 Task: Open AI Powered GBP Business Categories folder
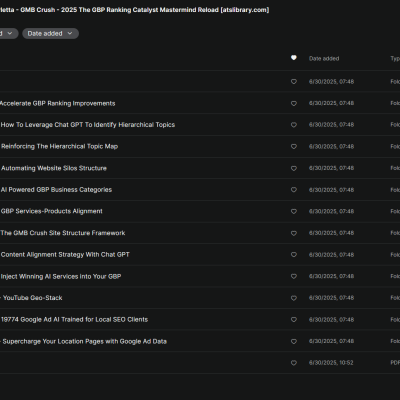coord(56,190)
